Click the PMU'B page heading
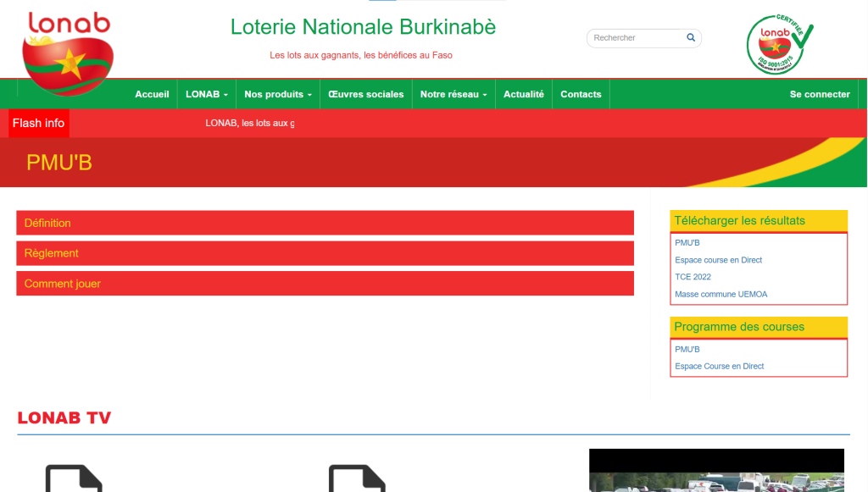 [59, 163]
